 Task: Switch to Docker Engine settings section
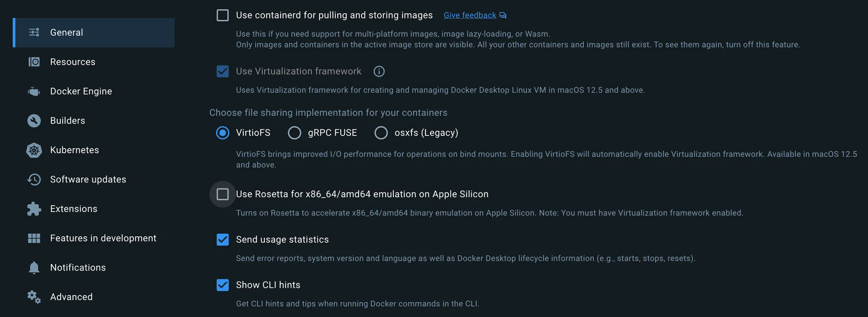81,91
